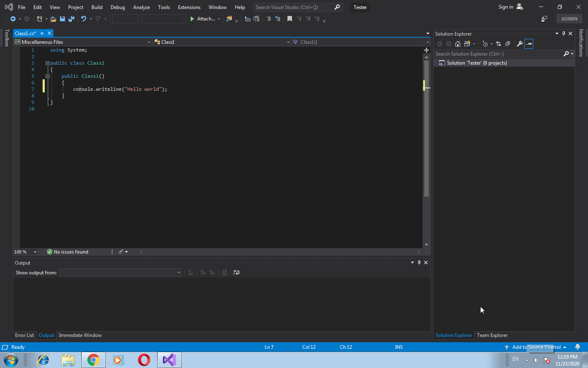Image resolution: width=588 pixels, height=368 pixels.
Task: Click the Preview Selected Items icon
Action: (x=529, y=44)
